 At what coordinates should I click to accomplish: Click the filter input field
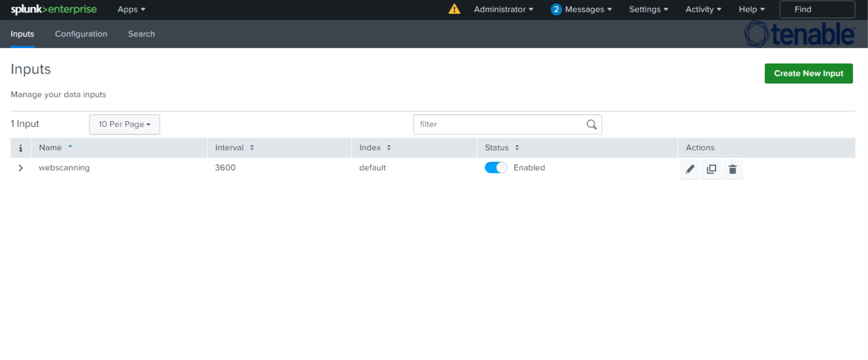pos(508,124)
